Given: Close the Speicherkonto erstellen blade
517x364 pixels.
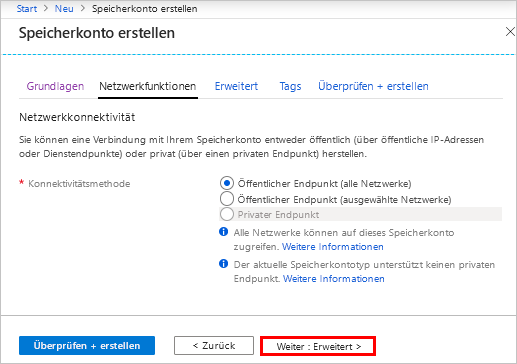Looking at the screenshot, I should 510,32.
